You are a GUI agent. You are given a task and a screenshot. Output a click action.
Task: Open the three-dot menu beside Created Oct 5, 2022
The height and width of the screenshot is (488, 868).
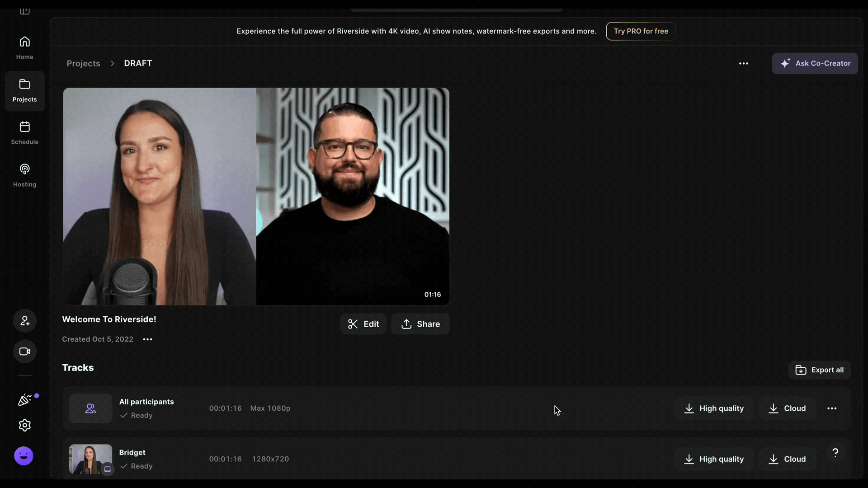147,339
